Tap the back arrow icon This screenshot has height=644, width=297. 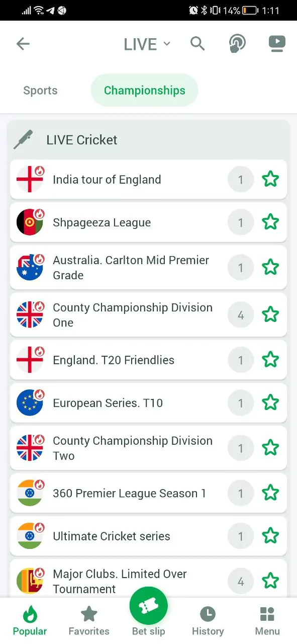click(x=23, y=44)
